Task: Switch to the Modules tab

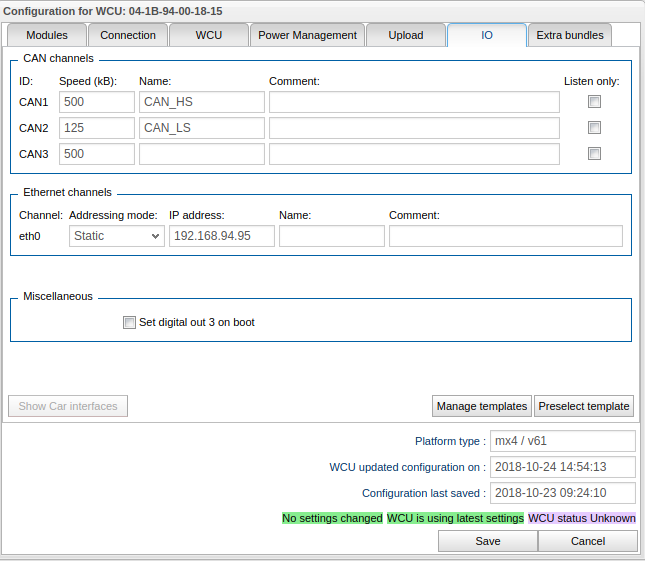Action: click(x=46, y=35)
